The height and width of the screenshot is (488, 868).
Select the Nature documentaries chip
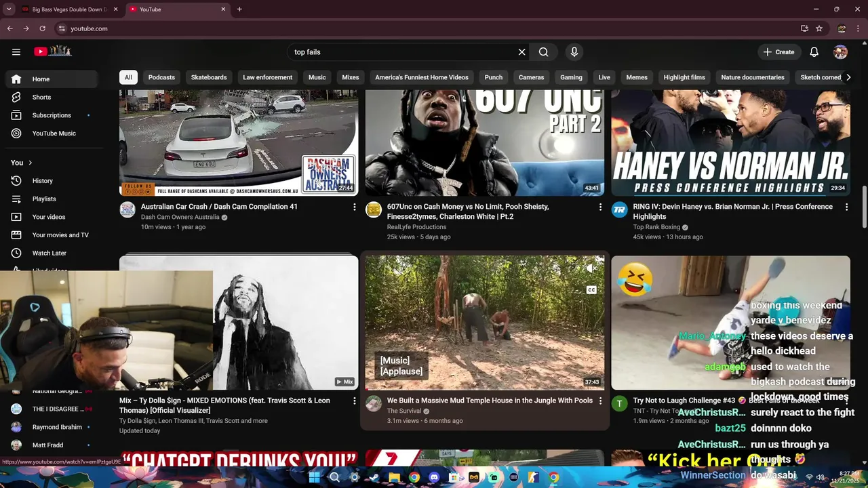(753, 77)
